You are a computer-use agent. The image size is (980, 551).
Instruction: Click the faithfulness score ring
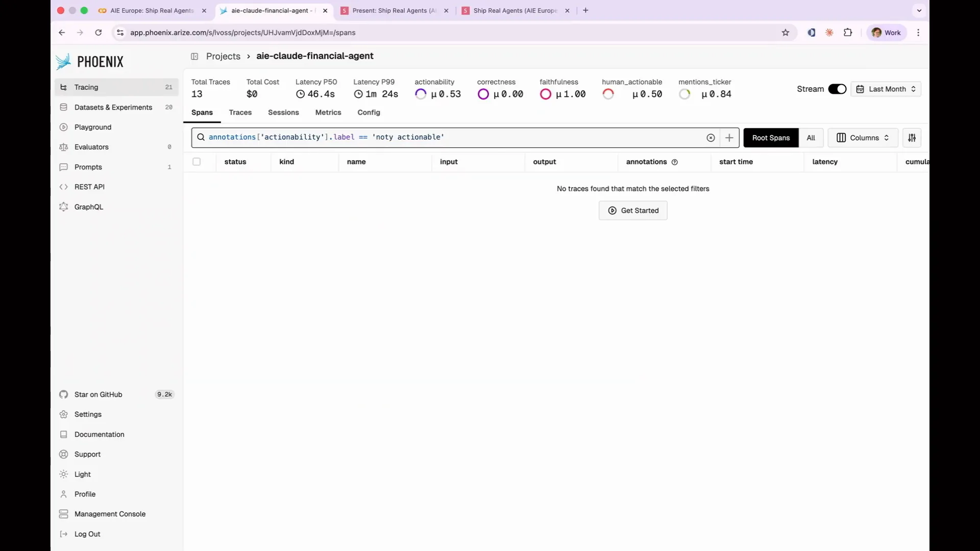545,94
